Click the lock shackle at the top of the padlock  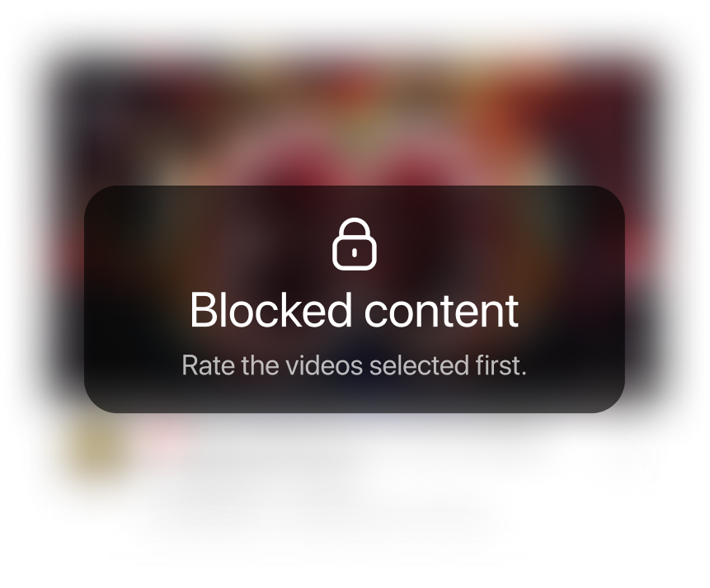click(x=355, y=228)
